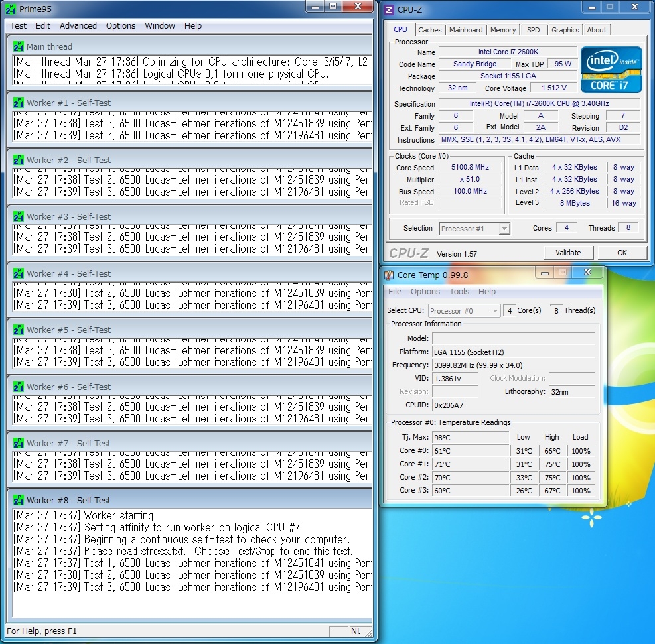Click the Worker #4 - Self-Test title bar
This screenshot has width=655, height=644.
click(x=190, y=273)
